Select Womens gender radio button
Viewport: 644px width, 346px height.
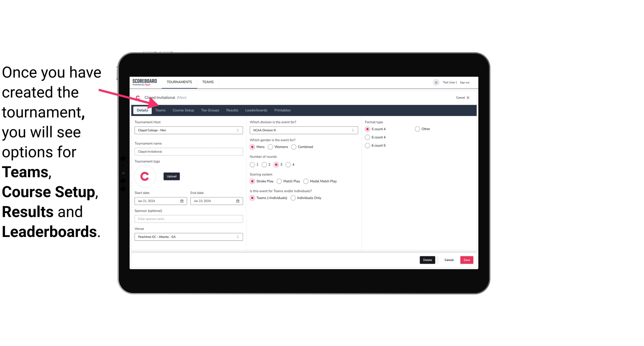(x=270, y=147)
